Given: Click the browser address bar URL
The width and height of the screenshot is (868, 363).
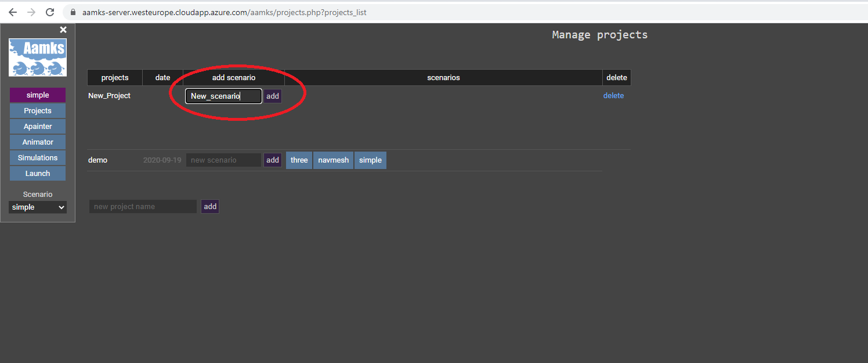Looking at the screenshot, I should pos(224,12).
